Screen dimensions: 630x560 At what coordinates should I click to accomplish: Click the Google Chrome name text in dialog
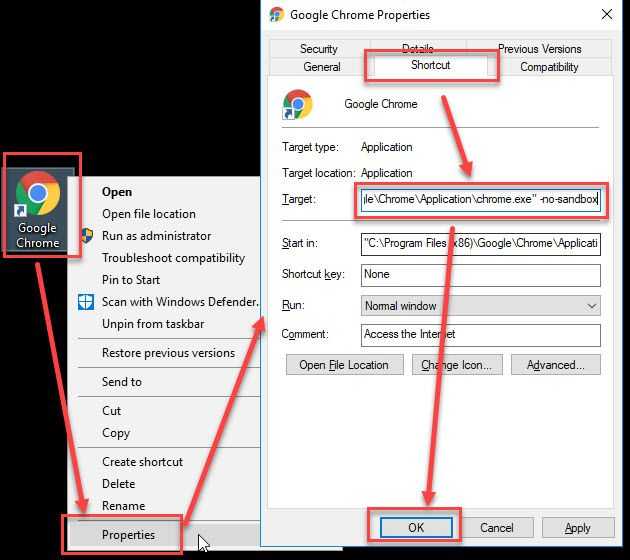tap(380, 104)
